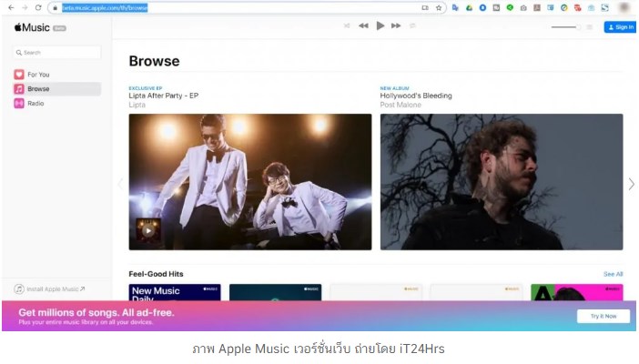Click the red extension icon
This screenshot has height=364, width=639.
577,8
